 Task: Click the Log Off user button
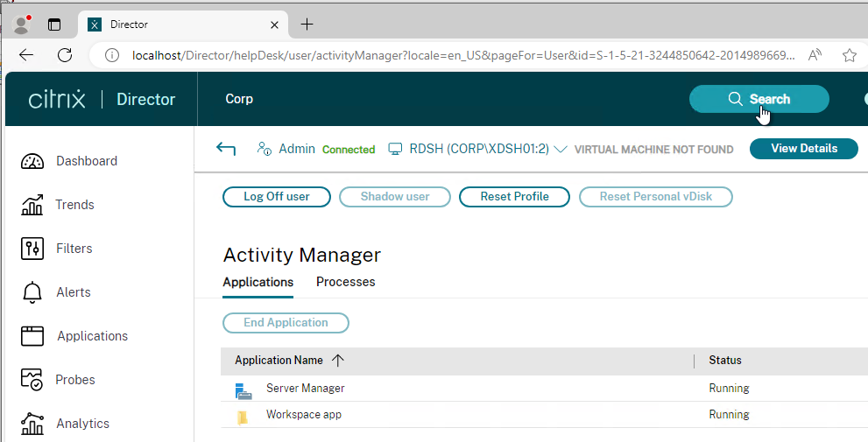tap(277, 197)
